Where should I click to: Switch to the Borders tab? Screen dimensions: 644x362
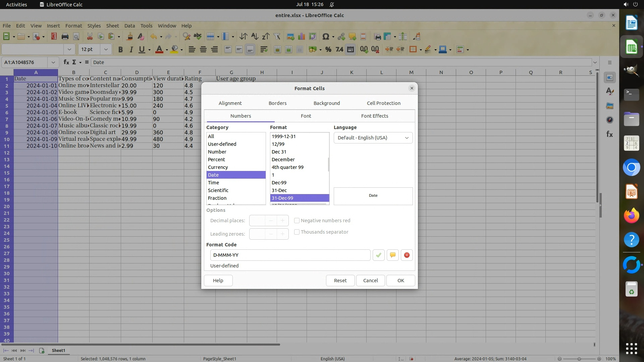[277, 103]
